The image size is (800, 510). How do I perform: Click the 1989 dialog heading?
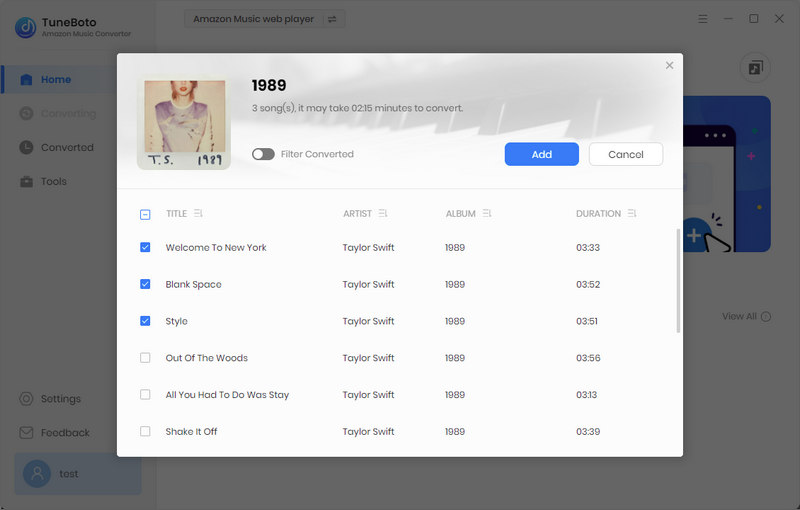269,85
